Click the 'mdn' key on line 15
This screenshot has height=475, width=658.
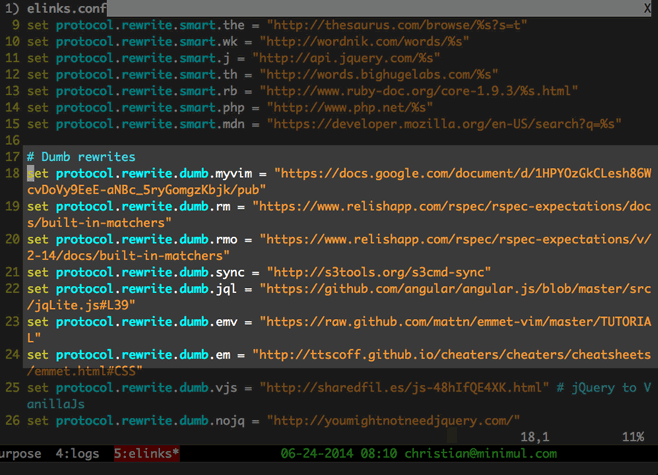pos(234,124)
